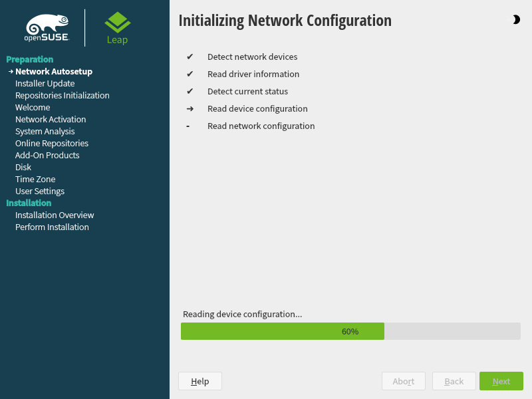Image resolution: width=532 pixels, height=399 pixels.
Task: Select Network Autosetup in the sidebar
Action: [x=53, y=71]
